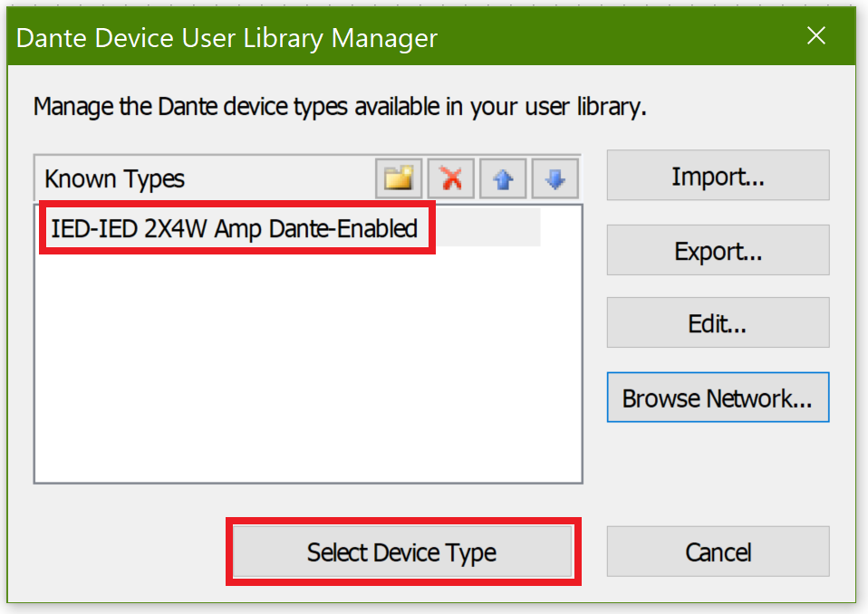Click the Manage the Dante device types text
Screen dimensions: 868x614
coord(340,107)
